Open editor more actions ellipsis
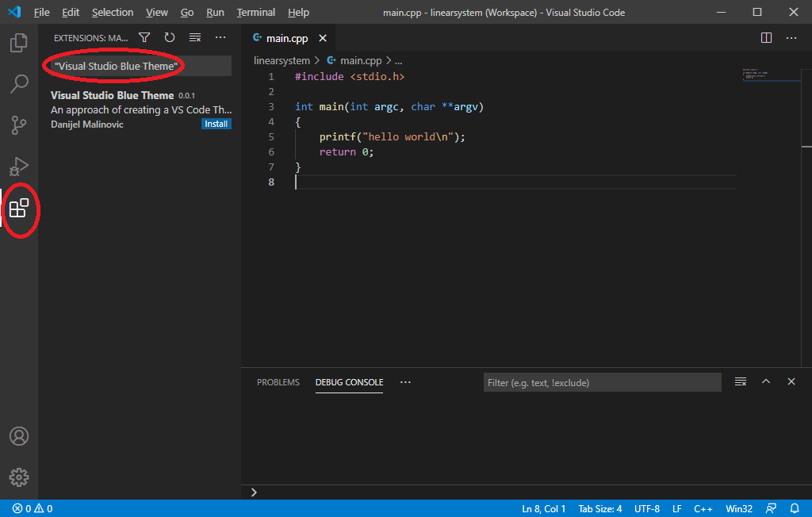 coord(791,38)
